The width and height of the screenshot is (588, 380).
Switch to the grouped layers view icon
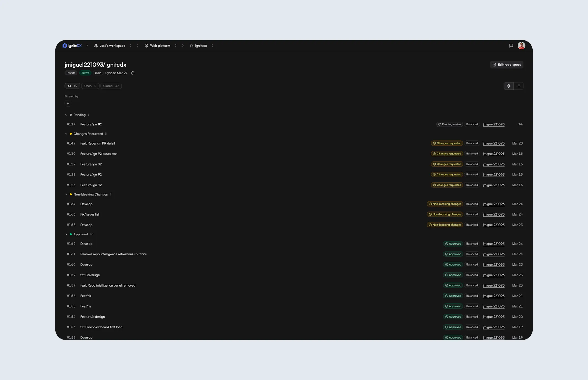pyautogui.click(x=509, y=86)
